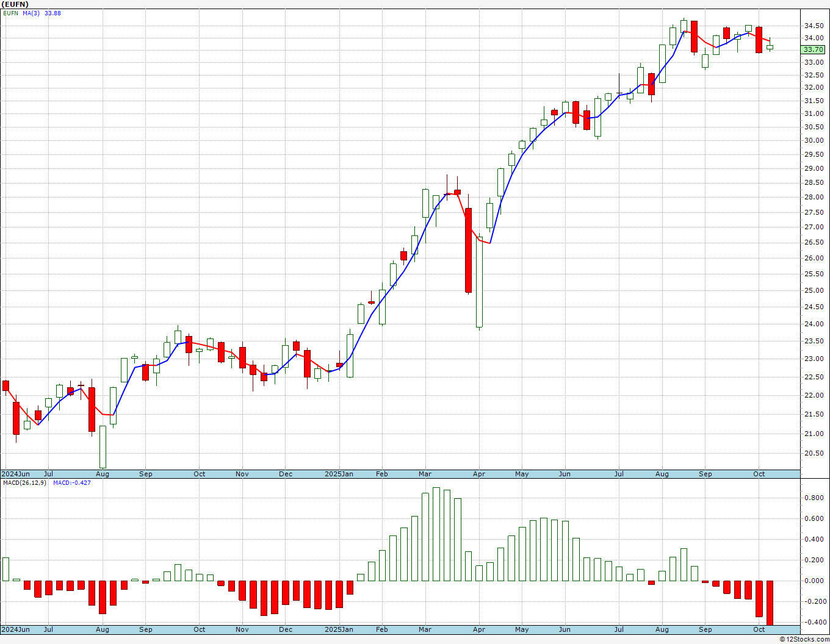This screenshot has width=830, height=644.
Task: Click the 2025Jan label under the MACD panel
Action: 339,629
